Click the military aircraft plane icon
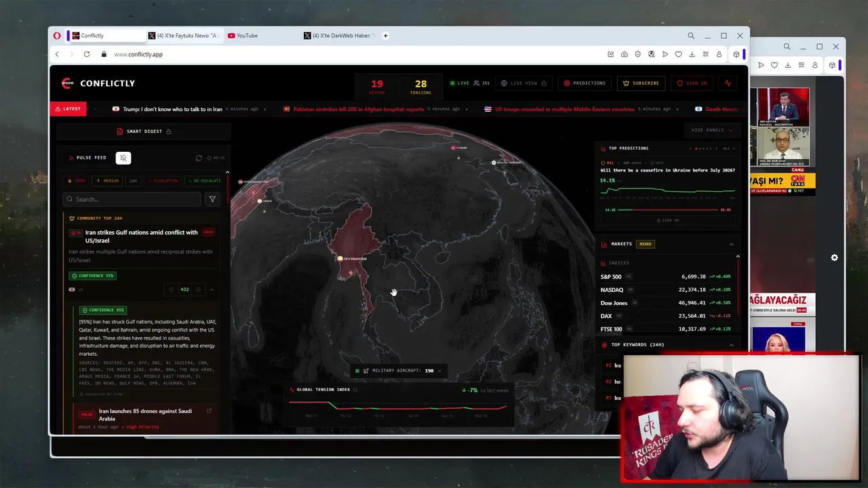Viewport: 868px width, 488px height. click(366, 371)
